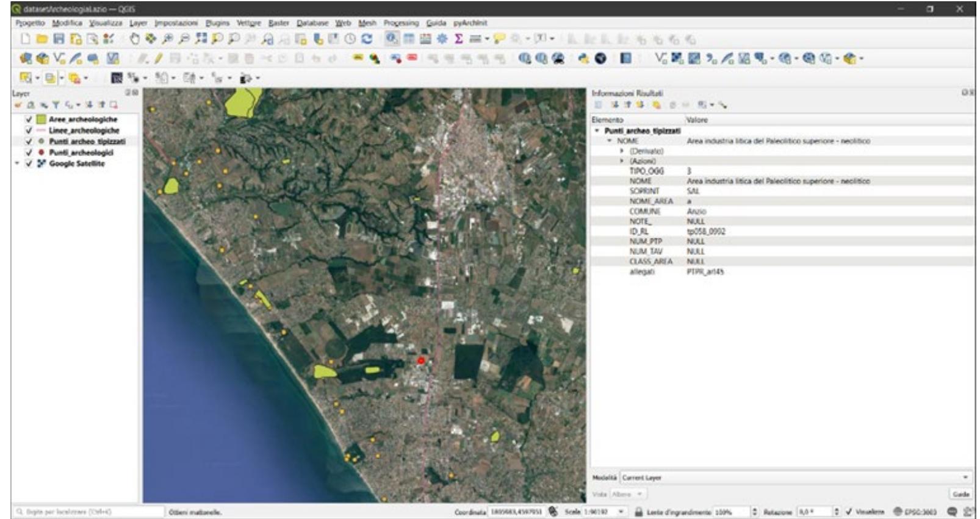The width and height of the screenshot is (980, 519).
Task: Hide the Google Satellite layer
Action: click(29, 163)
